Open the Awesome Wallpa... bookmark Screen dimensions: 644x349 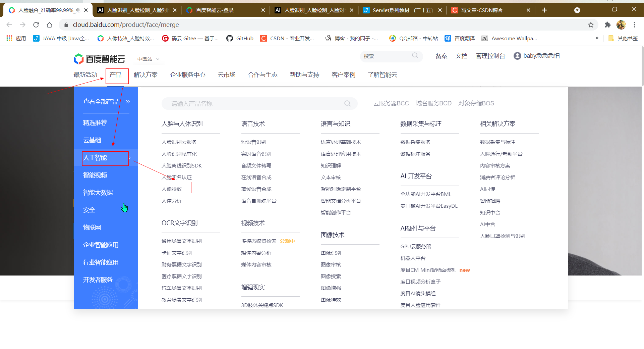[509, 38]
